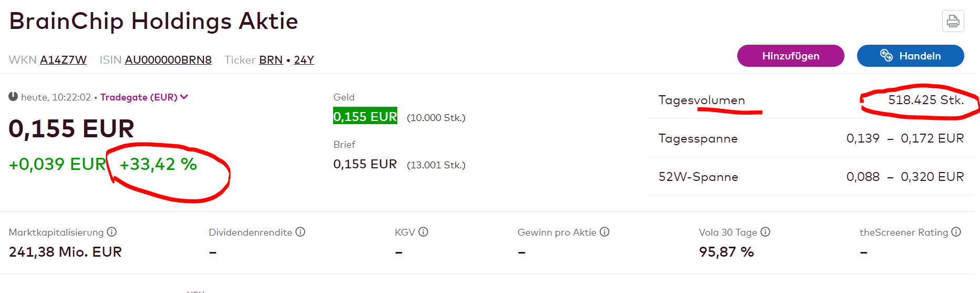Click the blue Handeln button
980x293 pixels.
point(910,56)
